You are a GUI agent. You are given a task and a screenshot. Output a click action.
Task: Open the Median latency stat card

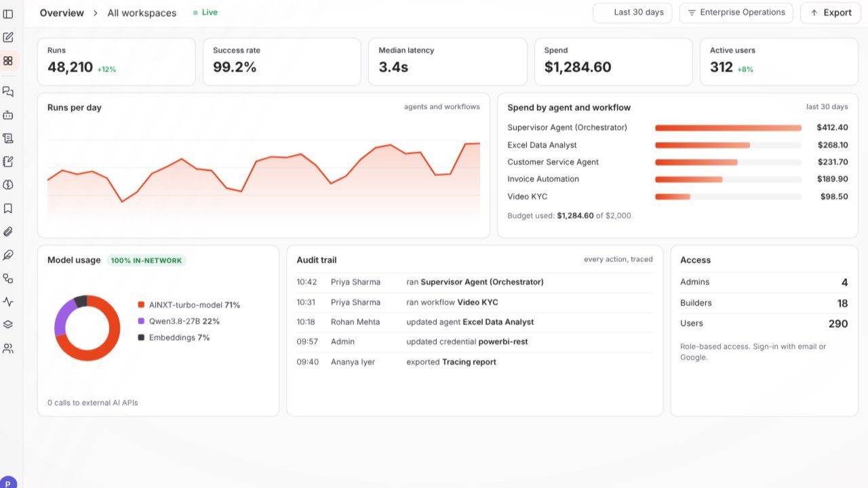click(x=448, y=62)
